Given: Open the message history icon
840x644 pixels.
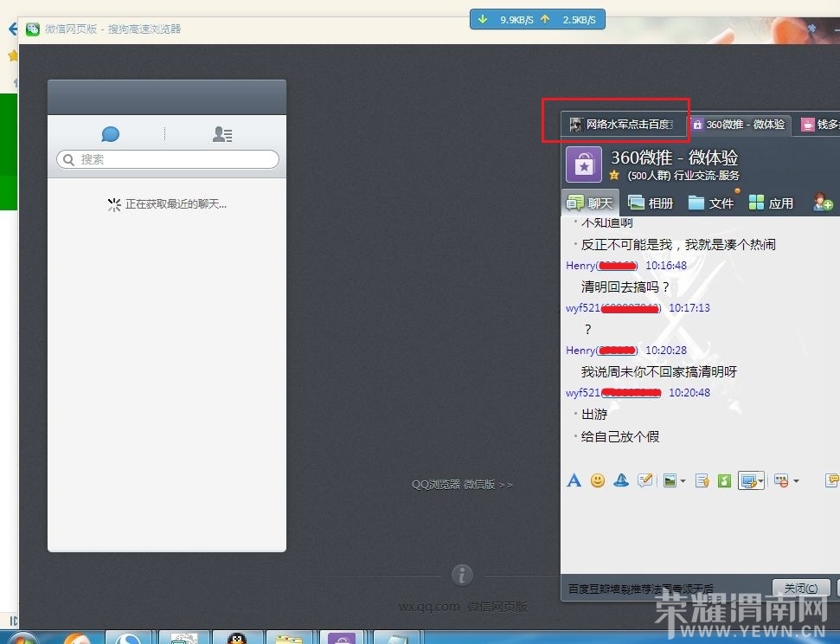Looking at the screenshot, I should [832, 480].
